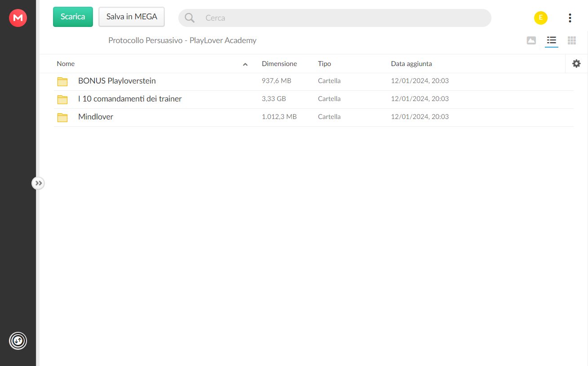Viewport: 588px width, 366px height.
Task: Click the Salva in MEGA button
Action: click(x=132, y=17)
